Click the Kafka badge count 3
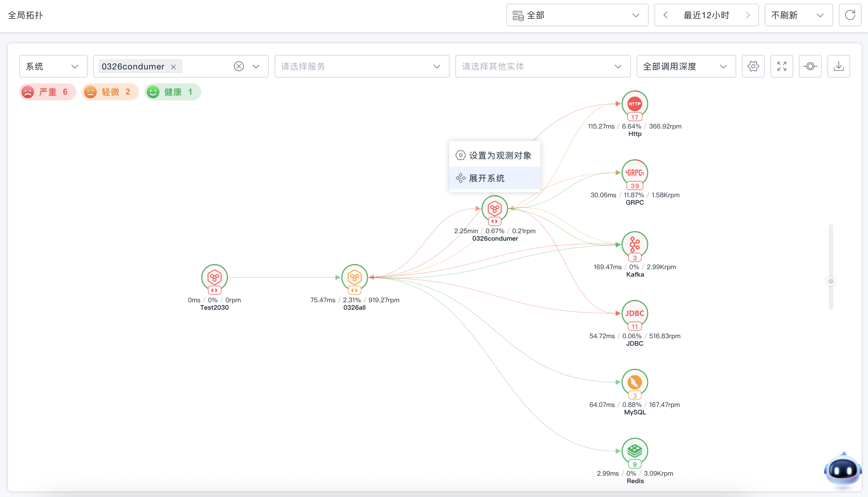Screen dimensions: 868x497 pos(634,258)
